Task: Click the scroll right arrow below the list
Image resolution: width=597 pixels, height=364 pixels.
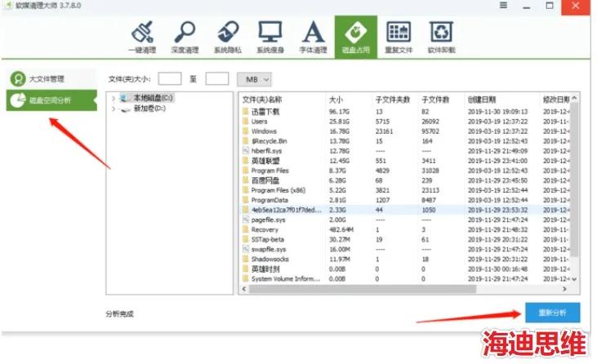Action: 564,289
